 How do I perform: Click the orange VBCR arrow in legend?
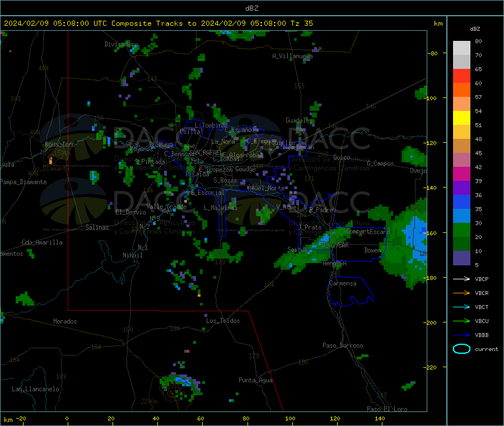461,293
